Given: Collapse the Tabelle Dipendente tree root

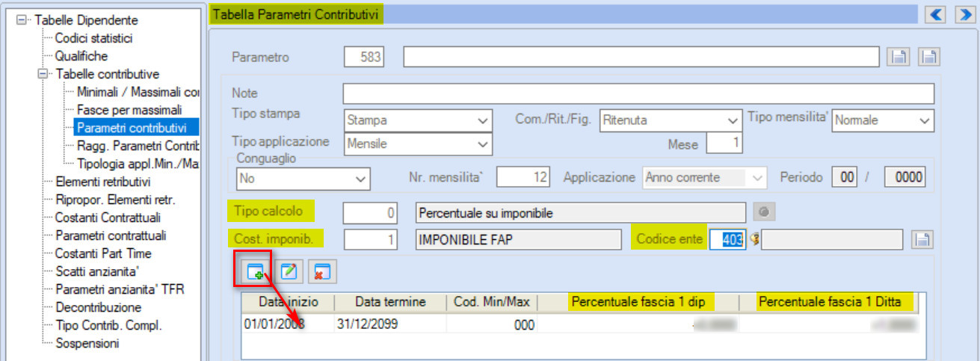Looking at the screenshot, I should point(21,20).
